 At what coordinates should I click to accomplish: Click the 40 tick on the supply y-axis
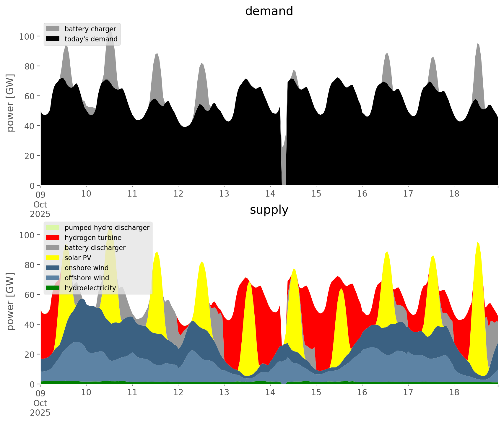[30, 325]
